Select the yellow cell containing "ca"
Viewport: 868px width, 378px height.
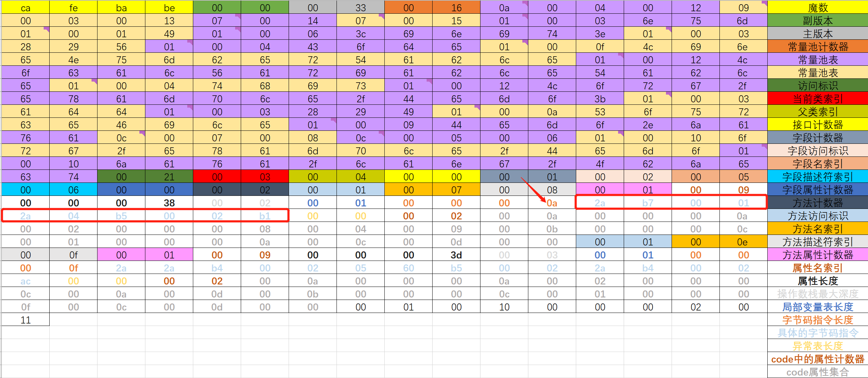(25, 8)
